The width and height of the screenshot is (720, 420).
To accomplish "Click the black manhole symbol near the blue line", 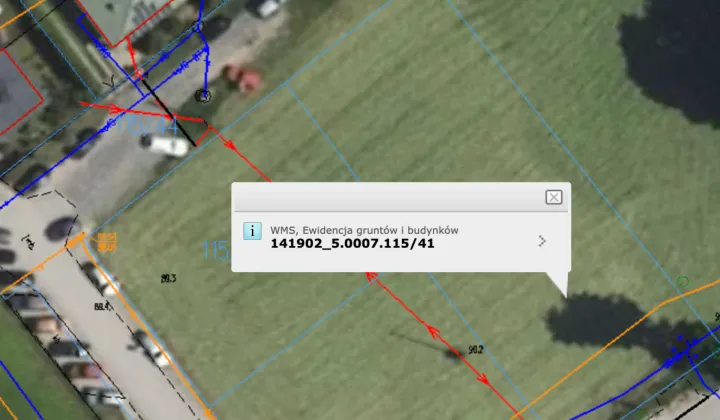I will pos(203,96).
